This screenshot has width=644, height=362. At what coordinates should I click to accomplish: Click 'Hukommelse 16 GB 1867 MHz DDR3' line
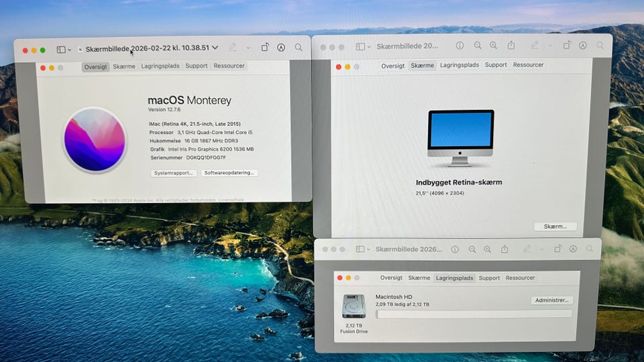tap(194, 141)
